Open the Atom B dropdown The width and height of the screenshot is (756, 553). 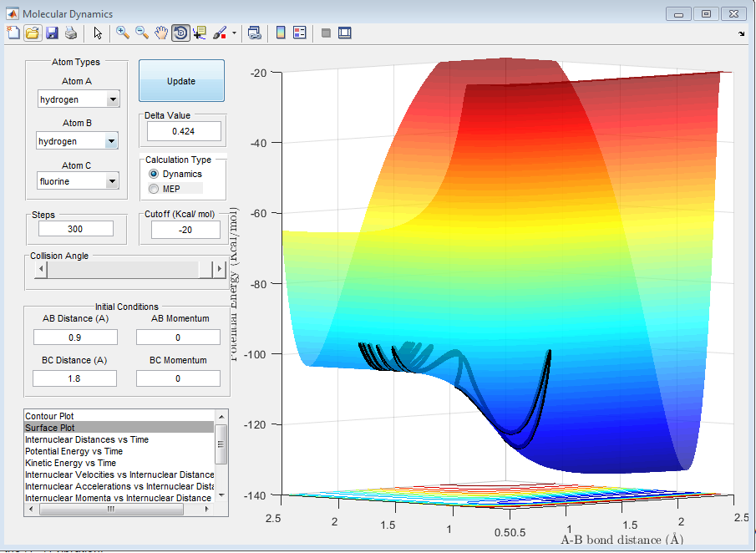[111, 141]
